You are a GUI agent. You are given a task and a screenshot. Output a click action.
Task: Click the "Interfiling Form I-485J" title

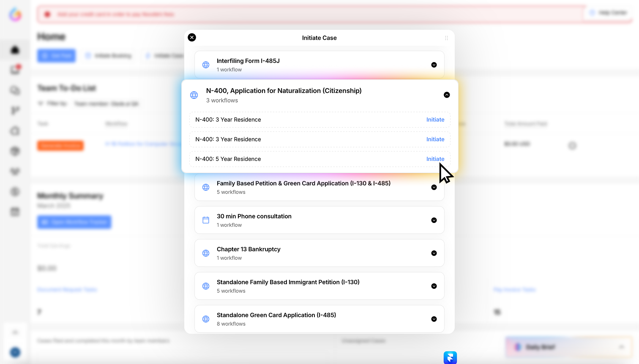248,61
